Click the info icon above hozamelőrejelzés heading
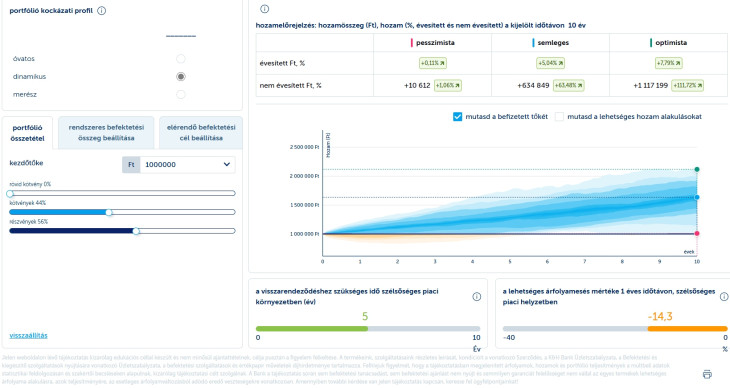 [264, 9]
